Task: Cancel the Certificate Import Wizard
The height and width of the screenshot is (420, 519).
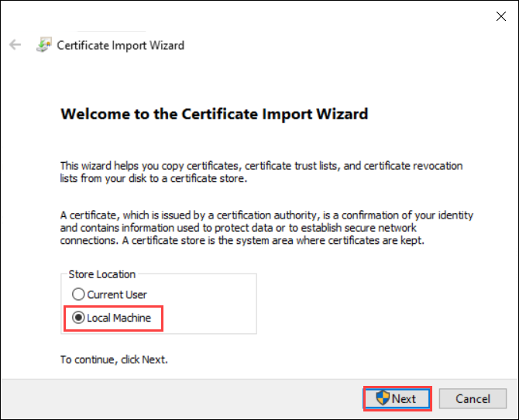Action: click(473, 398)
